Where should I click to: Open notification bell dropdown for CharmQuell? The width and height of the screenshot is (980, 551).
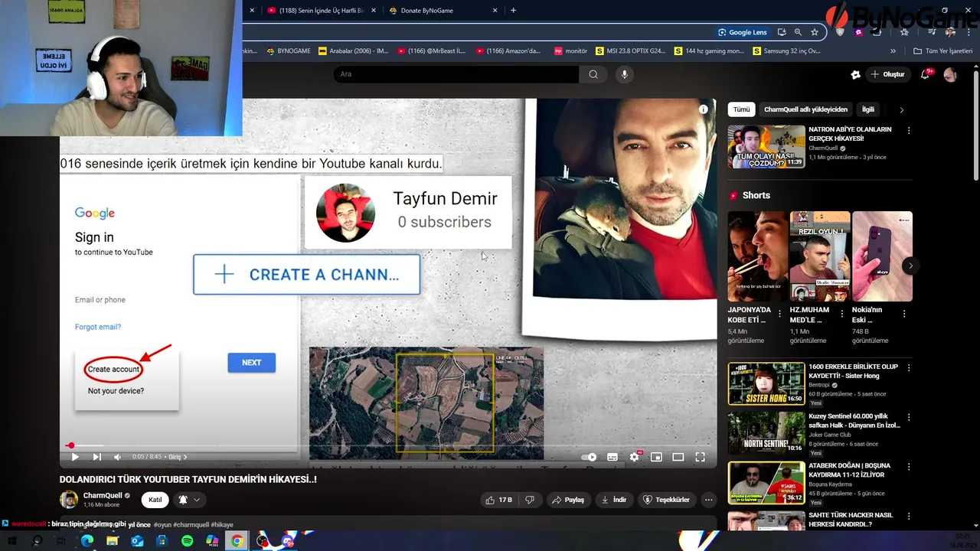pos(188,500)
